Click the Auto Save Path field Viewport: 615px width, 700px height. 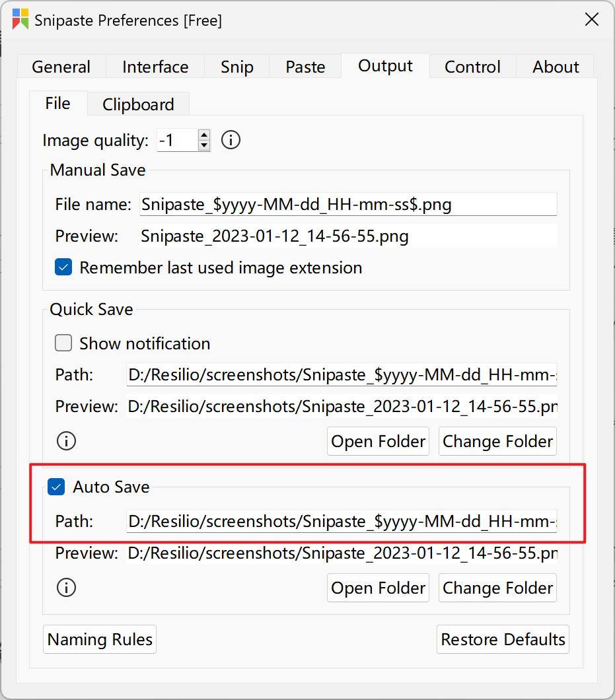[342, 521]
